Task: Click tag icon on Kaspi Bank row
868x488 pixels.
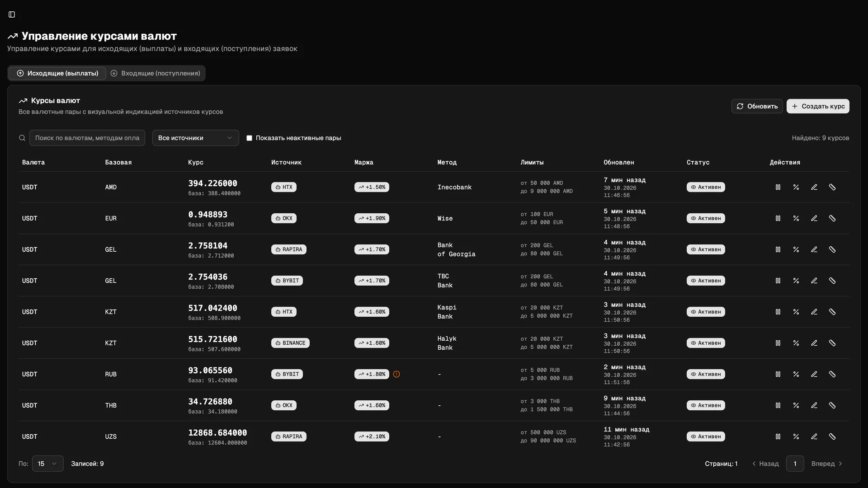Action: point(832,312)
